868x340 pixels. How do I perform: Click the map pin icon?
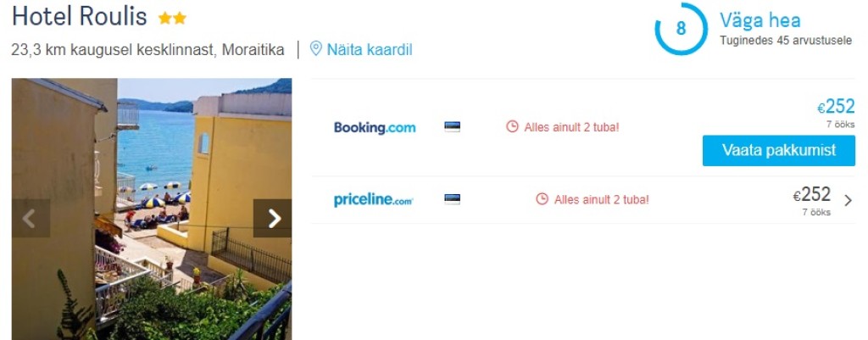[x=316, y=48]
